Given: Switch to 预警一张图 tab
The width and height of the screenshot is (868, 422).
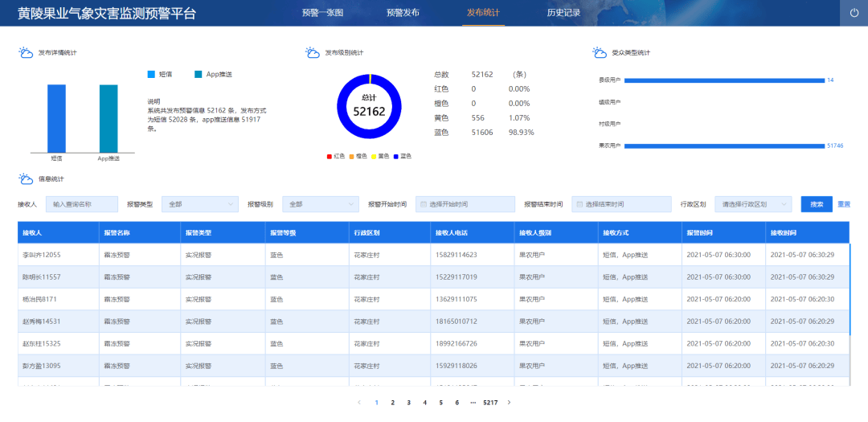Looking at the screenshot, I should (x=322, y=13).
